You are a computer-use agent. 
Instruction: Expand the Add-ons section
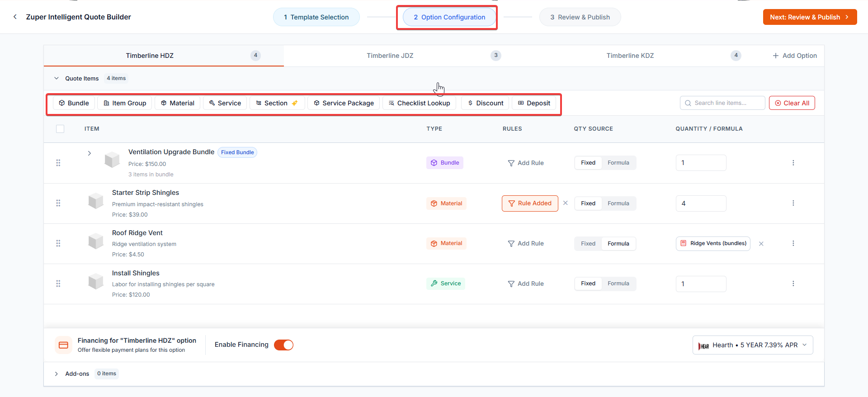[57, 374]
